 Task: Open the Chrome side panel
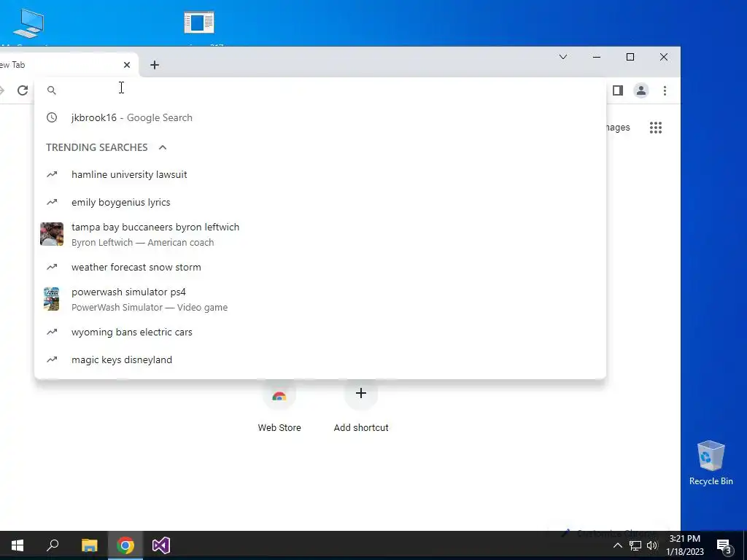[617, 90]
